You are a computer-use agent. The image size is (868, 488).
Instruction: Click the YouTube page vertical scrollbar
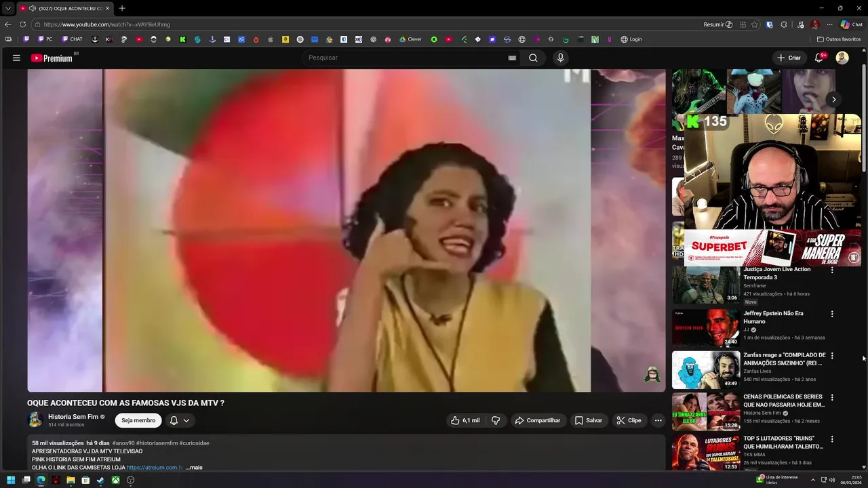[x=864, y=119]
